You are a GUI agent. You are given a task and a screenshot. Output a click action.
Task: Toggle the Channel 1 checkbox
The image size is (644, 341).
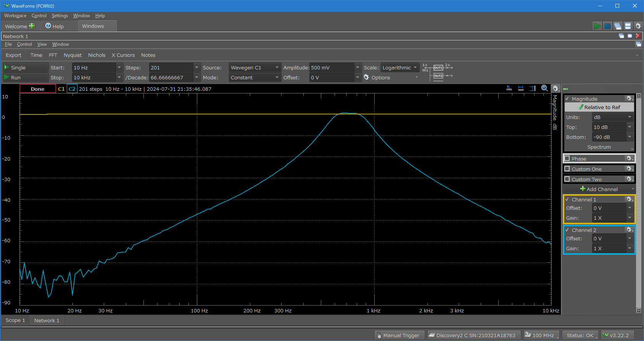coord(567,199)
